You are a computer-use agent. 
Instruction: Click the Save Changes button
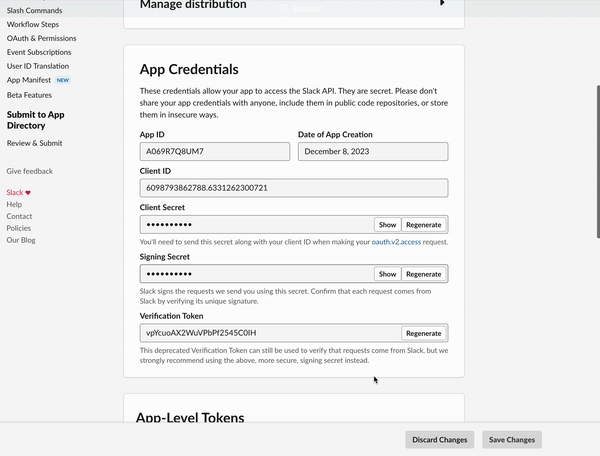coord(510,439)
